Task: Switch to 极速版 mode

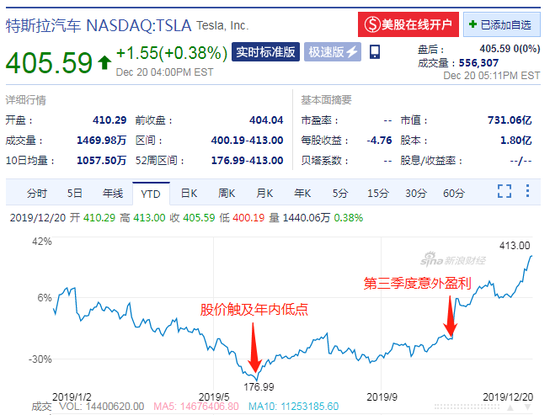Action: [x=332, y=52]
